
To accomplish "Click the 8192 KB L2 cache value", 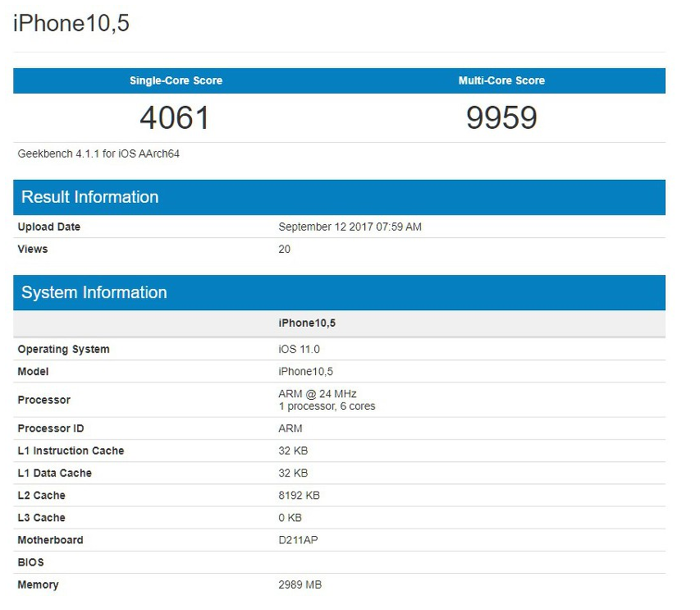I will pyautogui.click(x=299, y=495).
